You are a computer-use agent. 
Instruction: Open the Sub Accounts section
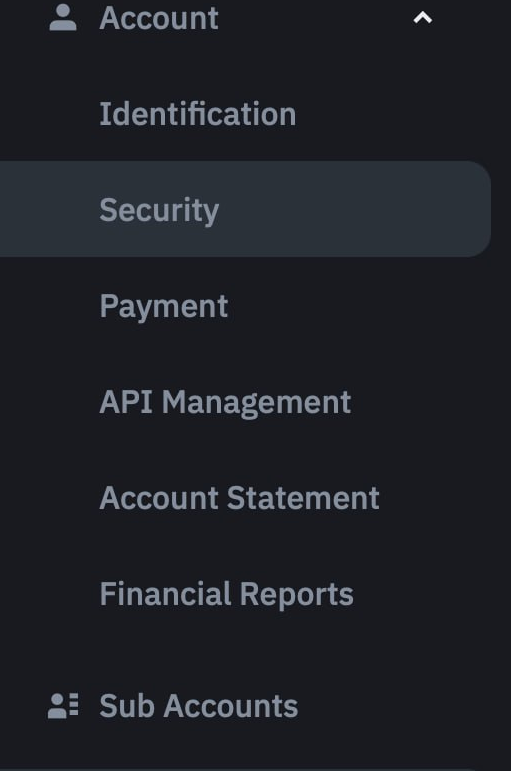[199, 706]
